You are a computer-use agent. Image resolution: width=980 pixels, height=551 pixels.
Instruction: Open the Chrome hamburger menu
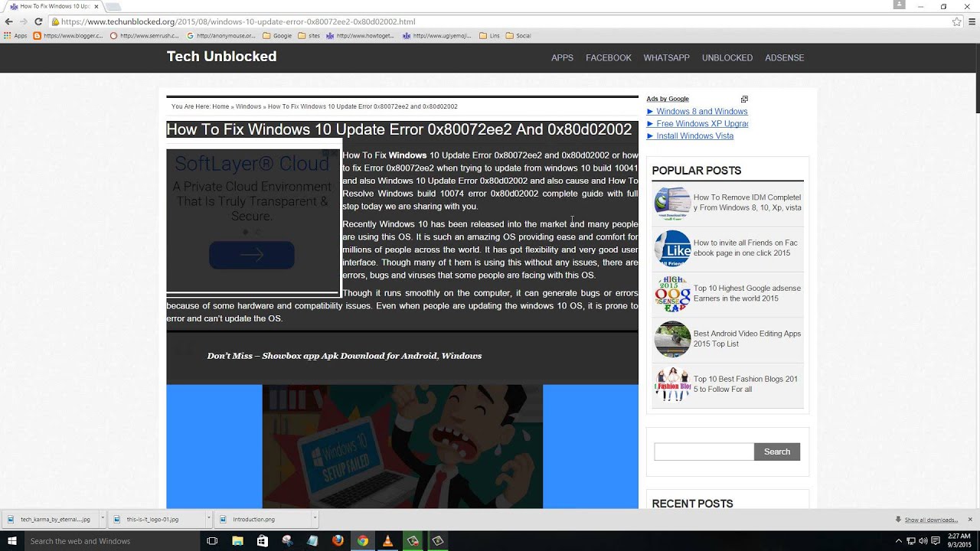click(x=972, y=22)
